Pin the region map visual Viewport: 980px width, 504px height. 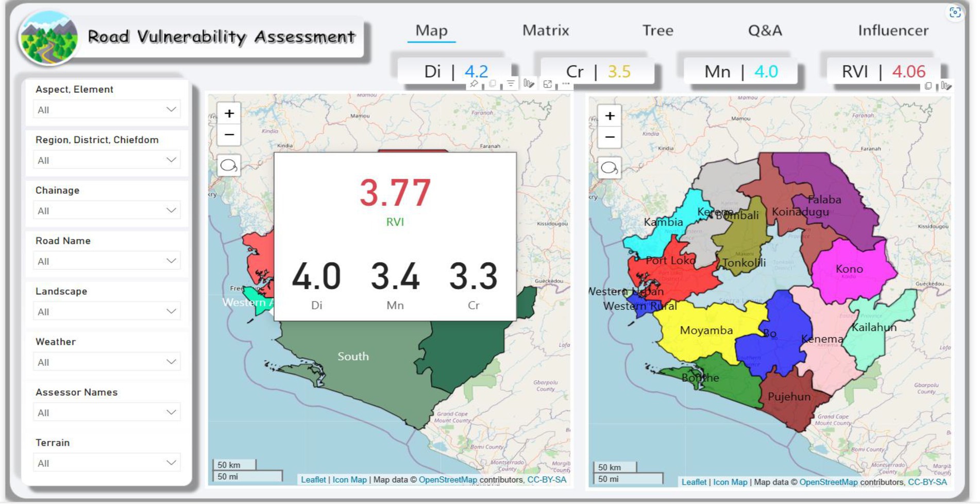pos(474,84)
